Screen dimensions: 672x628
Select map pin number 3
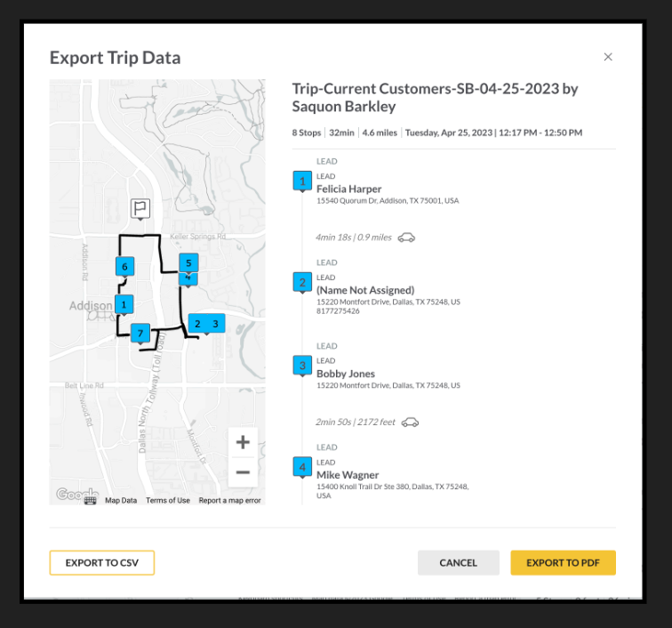pos(216,324)
